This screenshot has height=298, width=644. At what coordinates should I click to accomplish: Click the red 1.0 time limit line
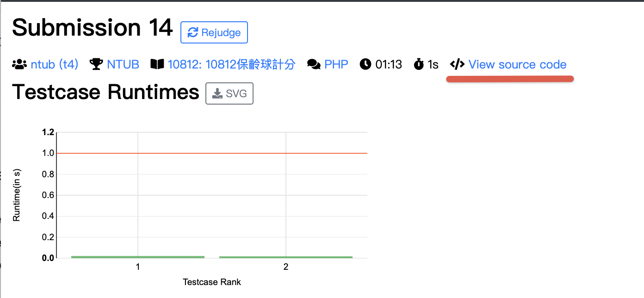pos(211,153)
